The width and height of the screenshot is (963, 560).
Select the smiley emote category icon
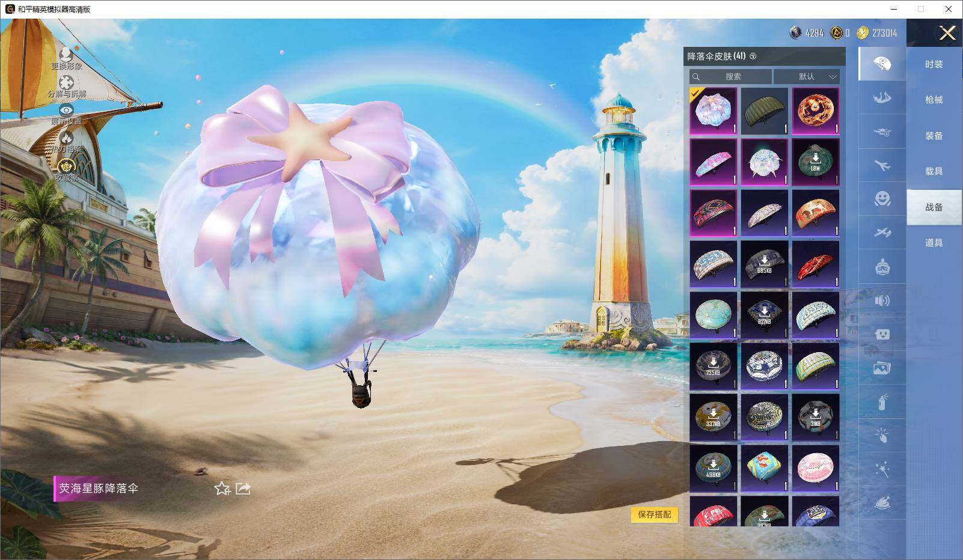click(x=882, y=199)
